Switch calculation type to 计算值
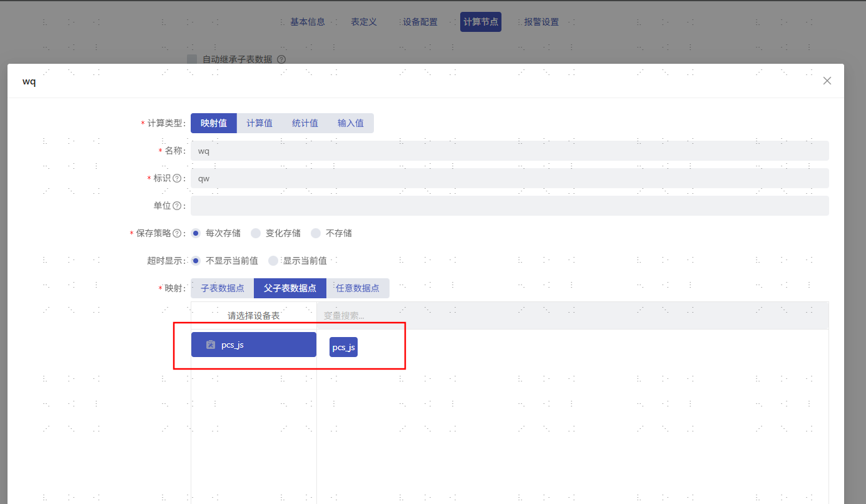 (x=259, y=123)
